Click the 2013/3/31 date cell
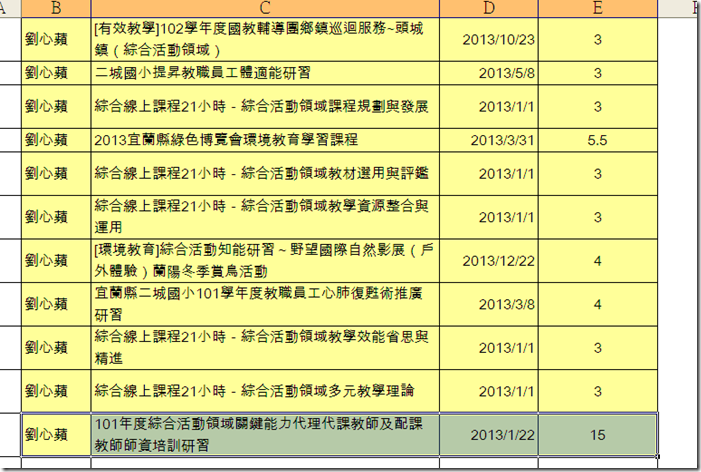 pos(488,140)
